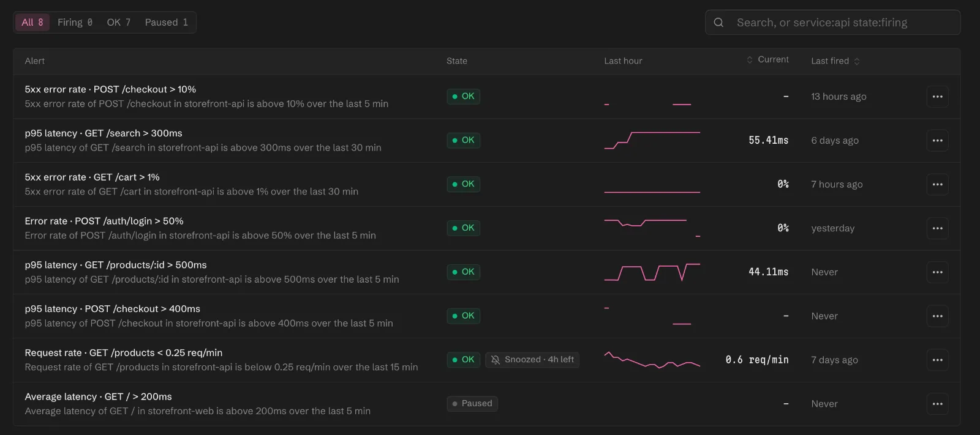Click the Snoozed · 4h left badge
The width and height of the screenshot is (980, 435).
(532, 360)
